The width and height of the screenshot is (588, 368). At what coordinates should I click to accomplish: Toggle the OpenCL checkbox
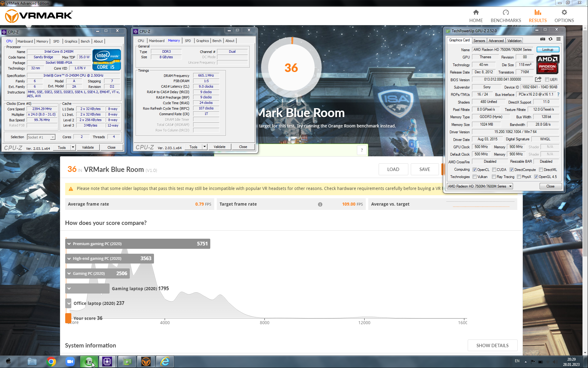click(x=474, y=170)
